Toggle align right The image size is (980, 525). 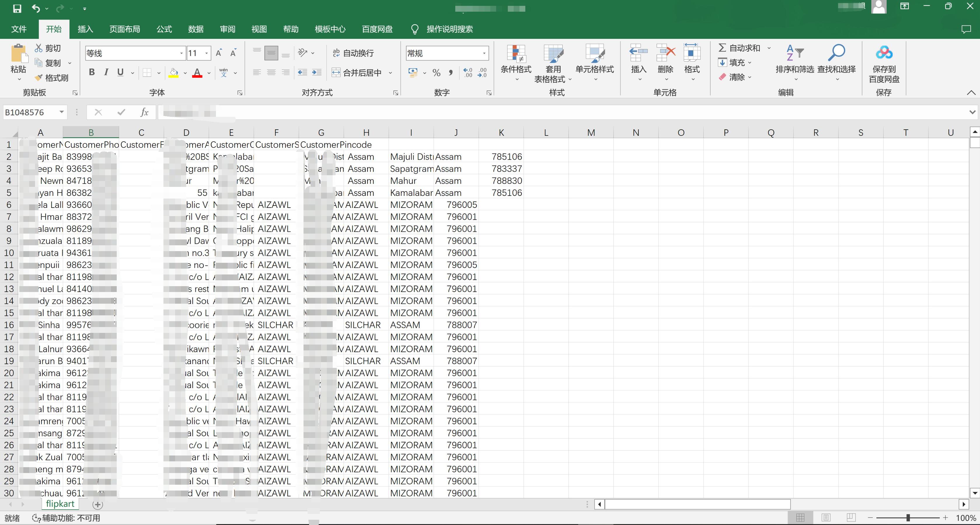(285, 72)
